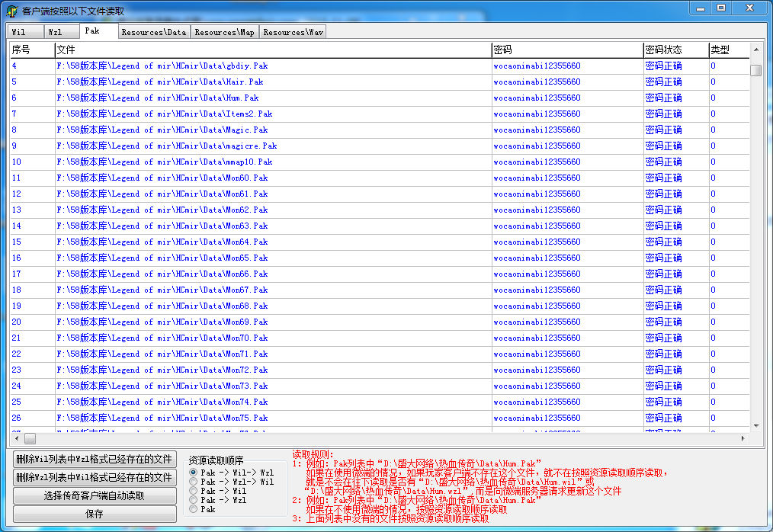Maximize the window from the title bar
The height and width of the screenshot is (532, 773).
point(720,8)
